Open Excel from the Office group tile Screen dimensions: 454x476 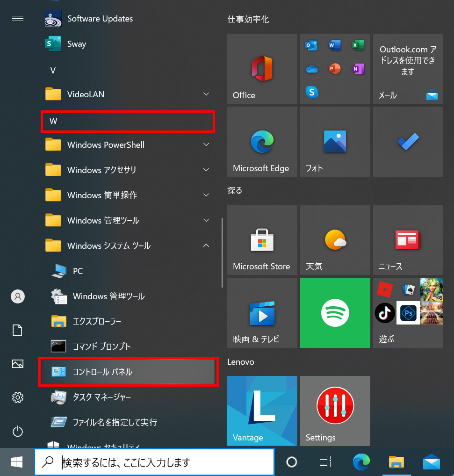click(x=358, y=45)
